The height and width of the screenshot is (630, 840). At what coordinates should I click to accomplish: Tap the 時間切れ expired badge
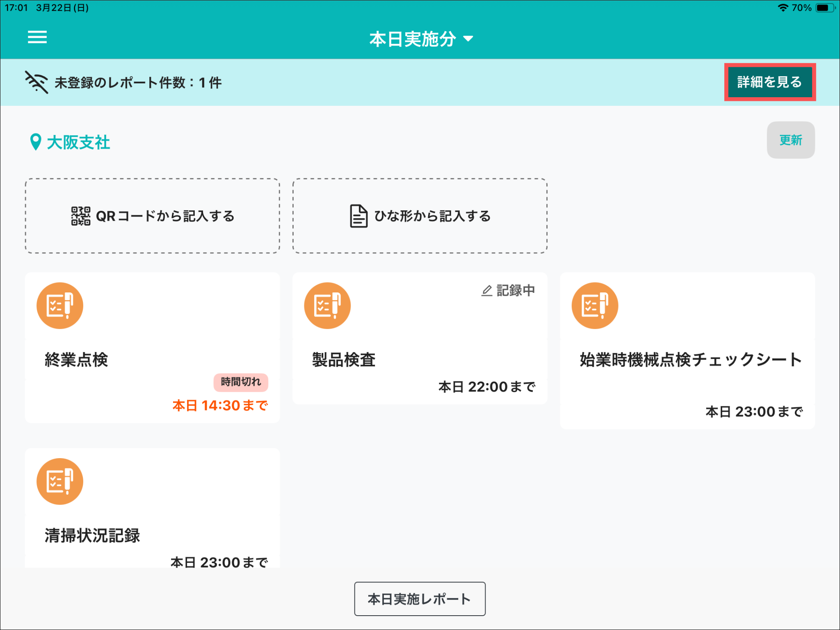241,382
